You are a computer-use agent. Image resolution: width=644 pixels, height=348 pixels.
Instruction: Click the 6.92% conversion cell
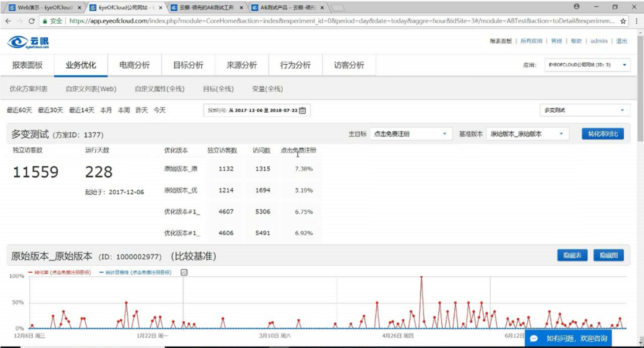click(x=304, y=233)
